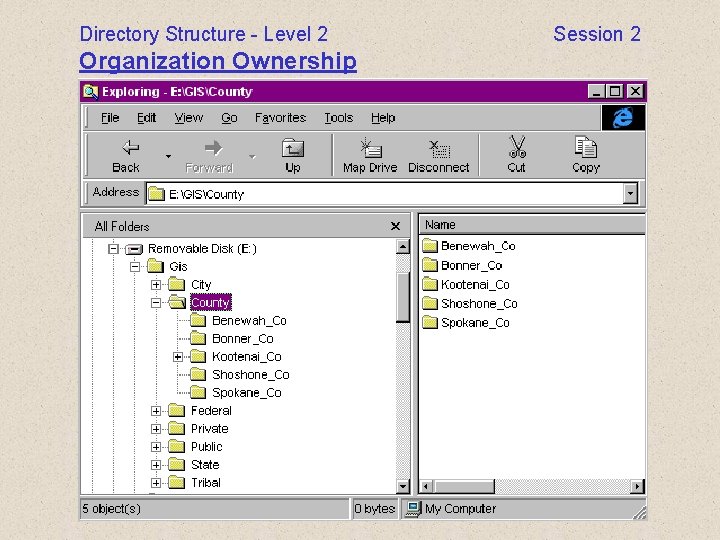Open the Edit menu
Screen dimensions: 720x540
(x=146, y=118)
